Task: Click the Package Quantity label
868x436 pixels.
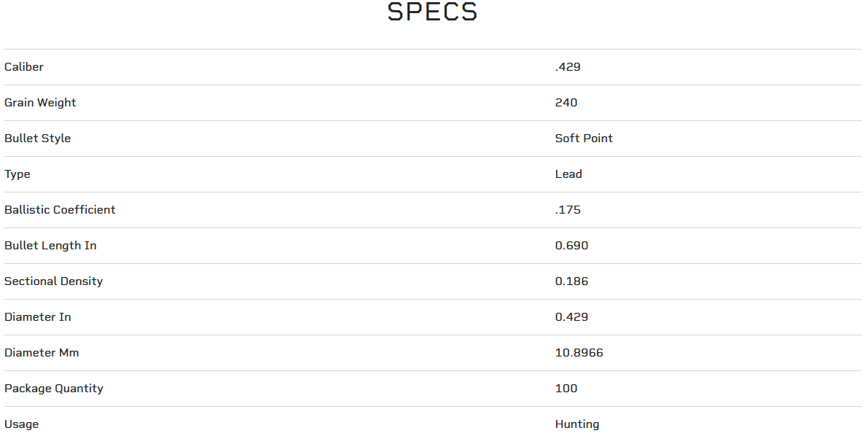Action: point(54,389)
